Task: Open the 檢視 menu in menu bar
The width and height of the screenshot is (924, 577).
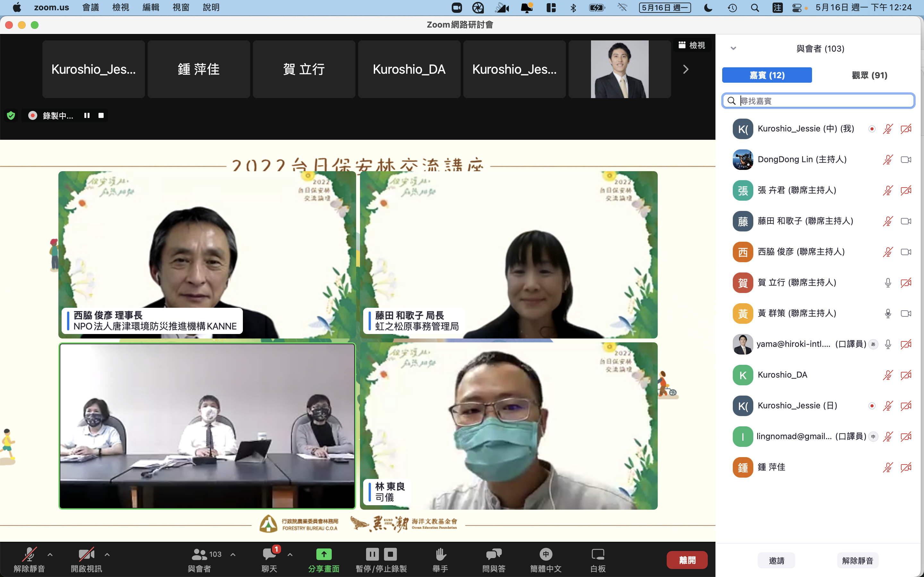Action: 120,8
